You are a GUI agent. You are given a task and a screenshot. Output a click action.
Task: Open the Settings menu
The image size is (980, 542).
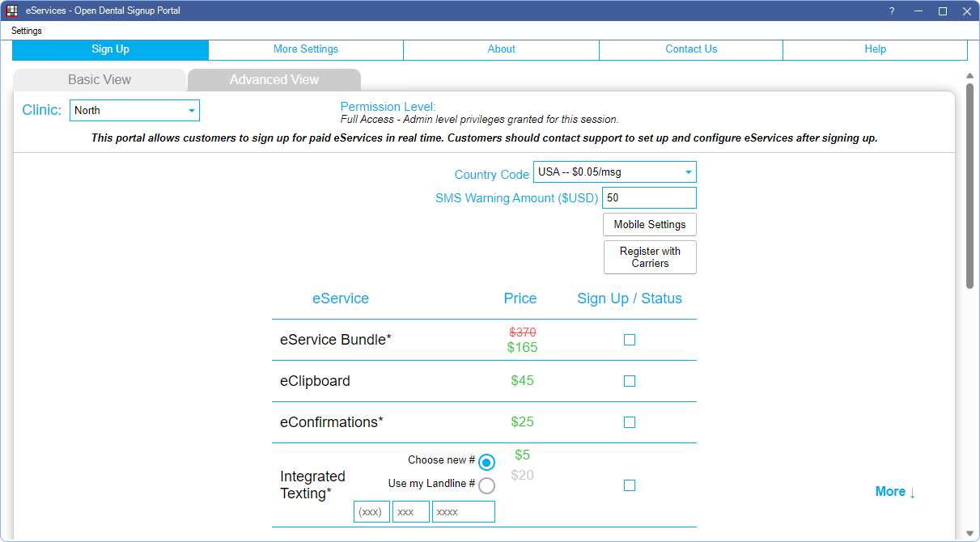27,31
